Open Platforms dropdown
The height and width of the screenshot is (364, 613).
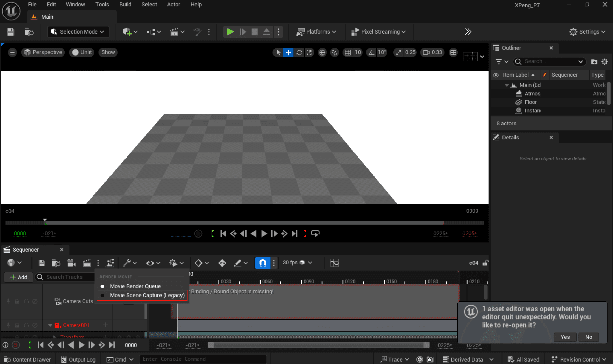[316, 32]
